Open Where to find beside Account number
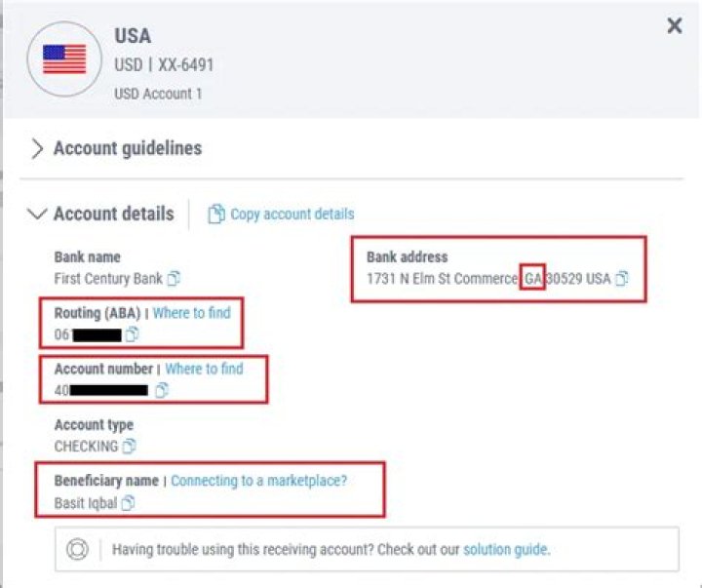Image resolution: width=702 pixels, height=588 pixels. point(204,369)
